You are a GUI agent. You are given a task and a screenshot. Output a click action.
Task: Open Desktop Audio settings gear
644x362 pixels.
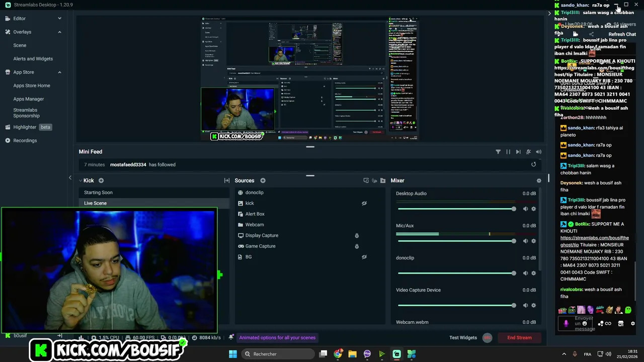(x=534, y=209)
